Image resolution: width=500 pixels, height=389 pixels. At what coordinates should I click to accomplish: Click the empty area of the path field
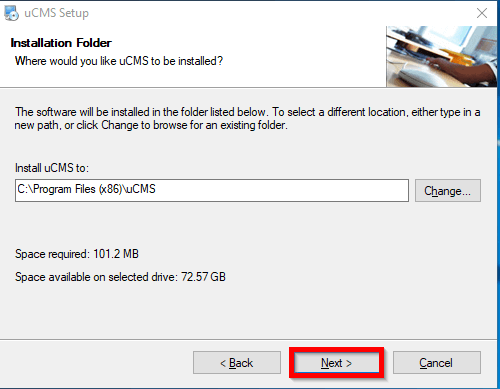coord(280,190)
